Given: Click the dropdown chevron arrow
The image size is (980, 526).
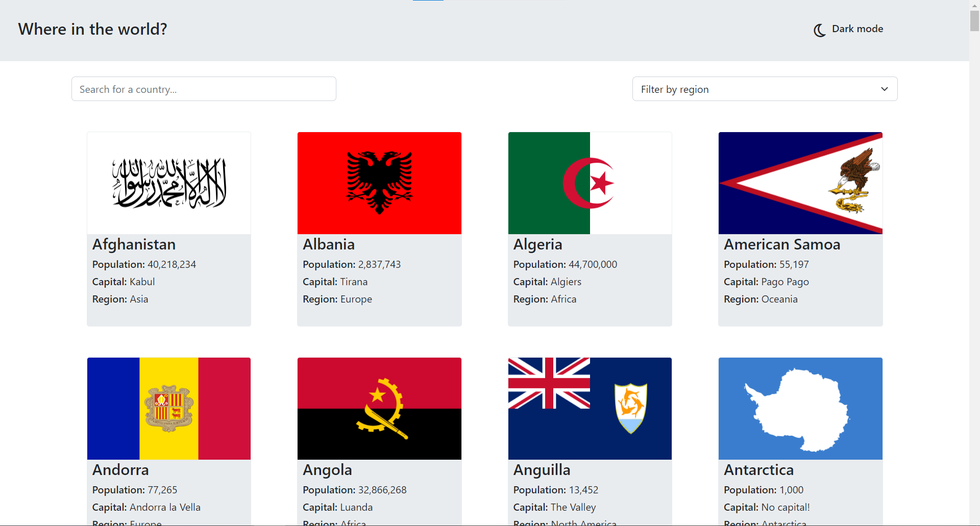Looking at the screenshot, I should point(884,89).
